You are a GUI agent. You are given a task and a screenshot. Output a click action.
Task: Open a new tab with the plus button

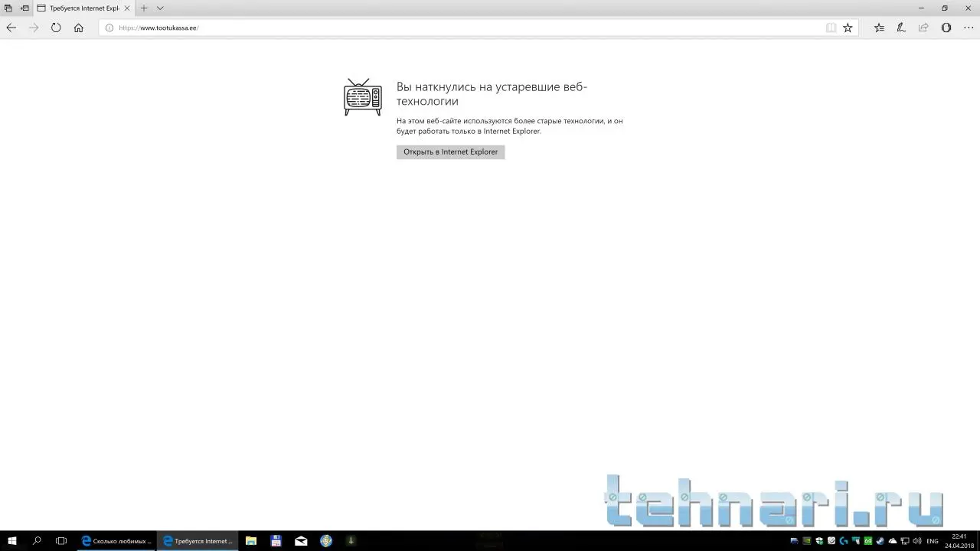coord(144,8)
